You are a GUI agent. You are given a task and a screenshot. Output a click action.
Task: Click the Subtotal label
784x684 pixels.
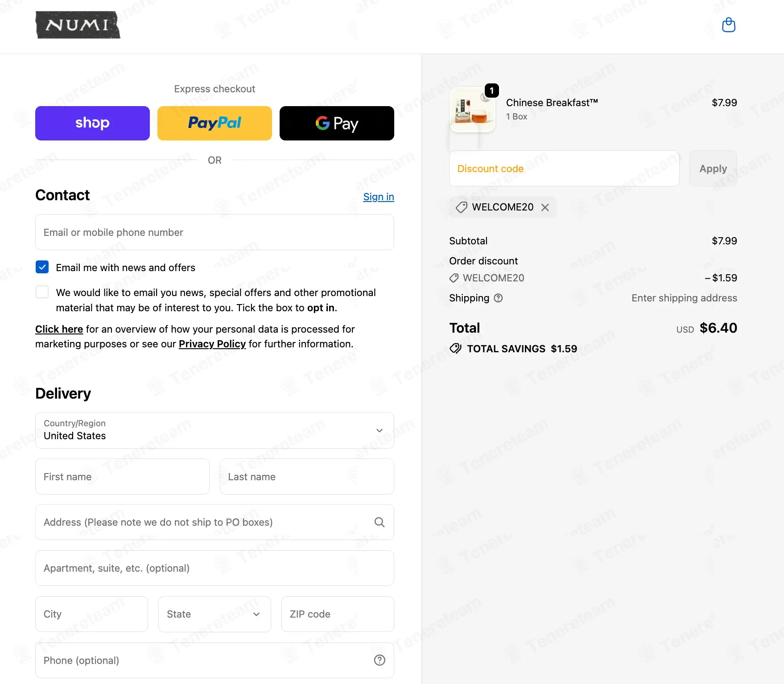[468, 241]
